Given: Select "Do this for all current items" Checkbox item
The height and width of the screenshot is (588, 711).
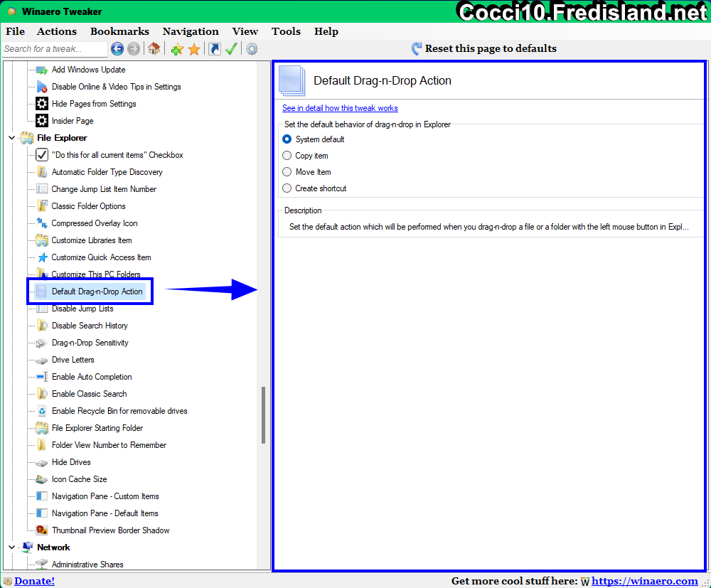Looking at the screenshot, I should [x=117, y=155].
